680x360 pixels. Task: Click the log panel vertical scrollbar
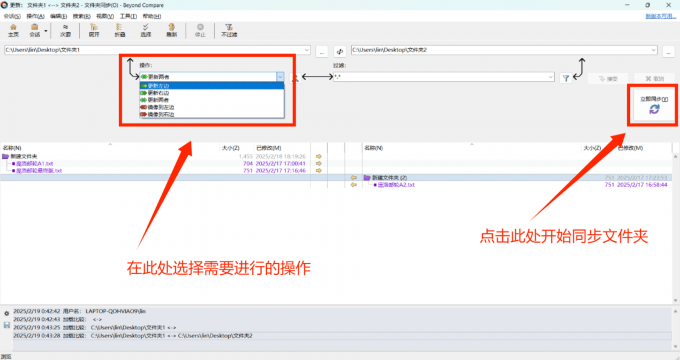(x=675, y=329)
